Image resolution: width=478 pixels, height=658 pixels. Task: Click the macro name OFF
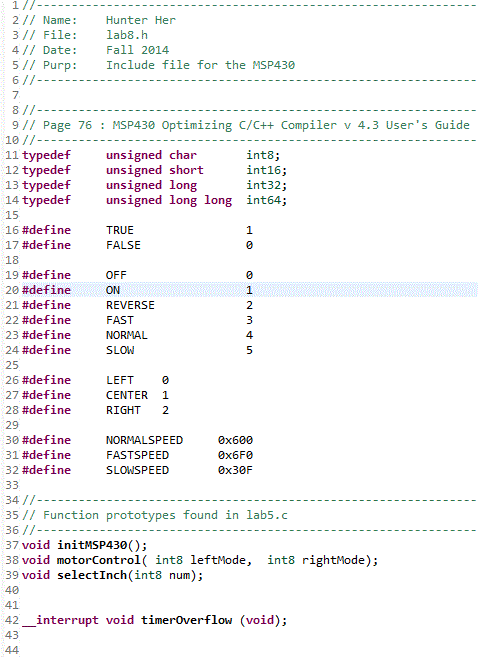tap(116, 275)
